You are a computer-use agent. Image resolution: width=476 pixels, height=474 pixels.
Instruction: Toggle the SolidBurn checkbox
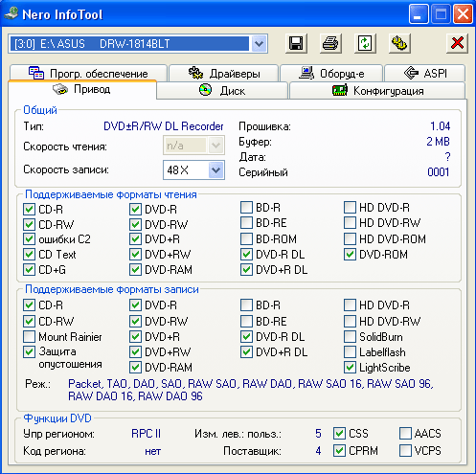click(350, 337)
